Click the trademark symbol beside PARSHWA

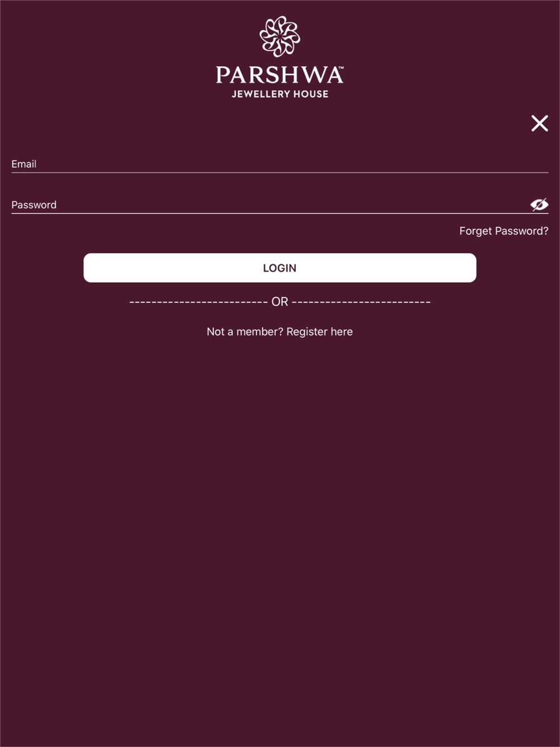(341, 68)
